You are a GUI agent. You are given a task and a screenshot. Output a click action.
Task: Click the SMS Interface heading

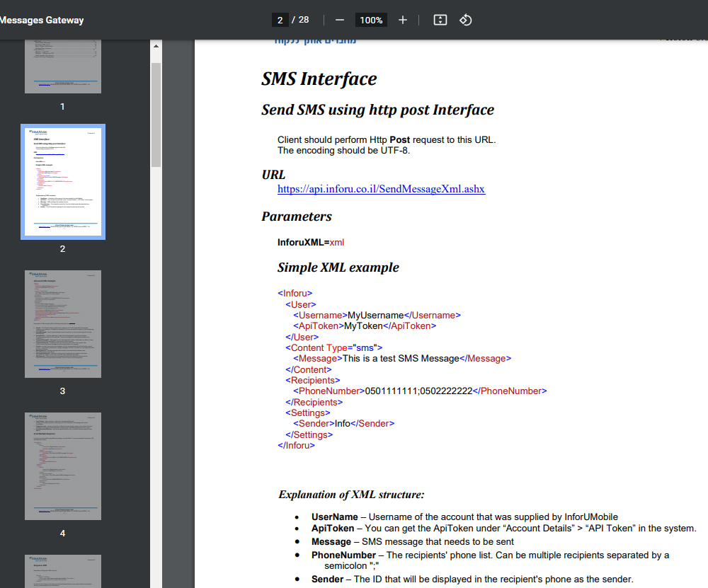click(319, 79)
